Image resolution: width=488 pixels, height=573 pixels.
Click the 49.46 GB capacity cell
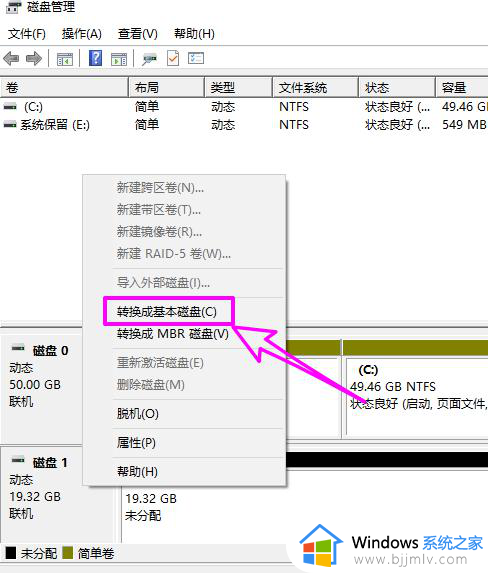[465, 107]
